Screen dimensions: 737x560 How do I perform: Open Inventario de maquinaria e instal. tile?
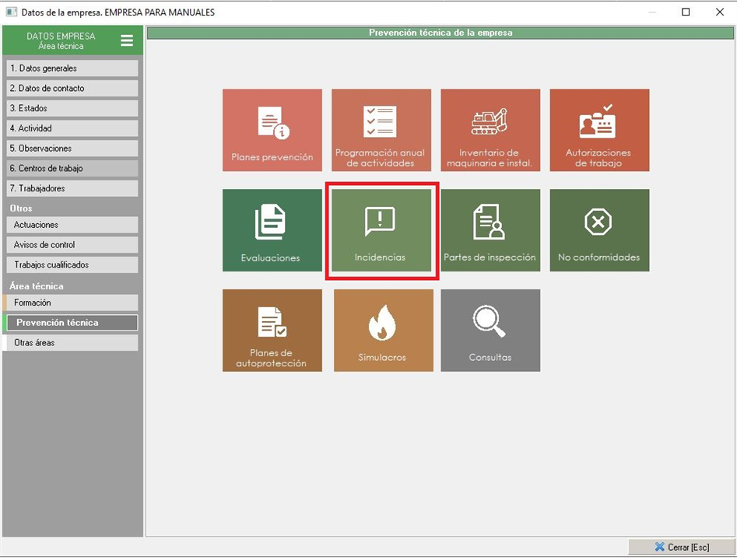click(x=490, y=130)
